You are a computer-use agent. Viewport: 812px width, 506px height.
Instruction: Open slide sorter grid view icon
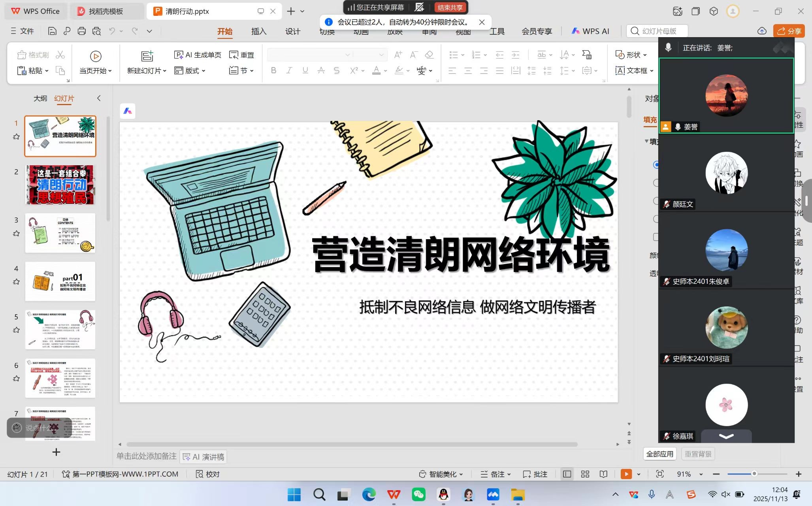(x=585, y=474)
